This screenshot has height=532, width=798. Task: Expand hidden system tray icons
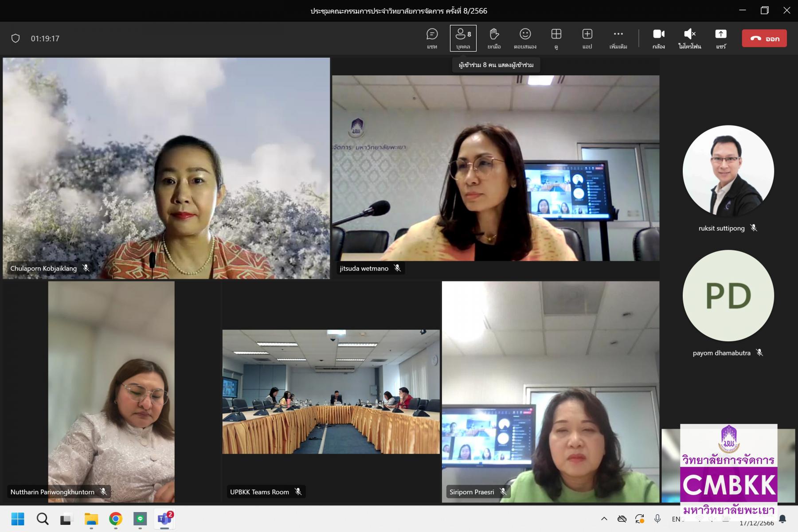pos(604,519)
